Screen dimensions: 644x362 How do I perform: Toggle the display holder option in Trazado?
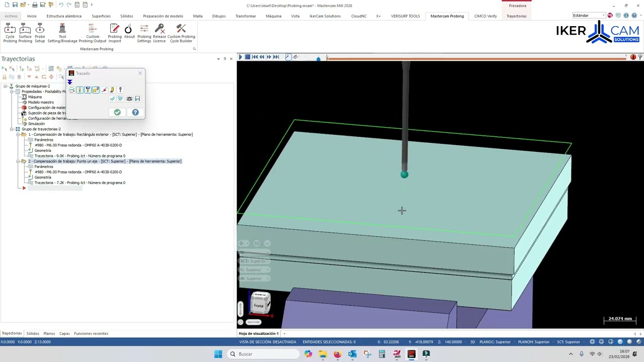coord(88,89)
